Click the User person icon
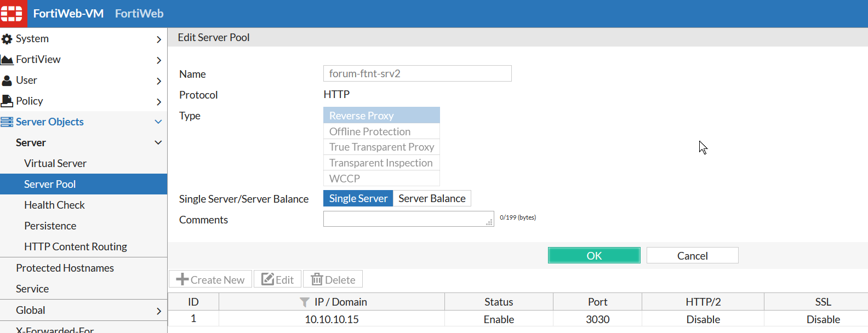Viewport: 868px width, 333px height. click(7, 81)
